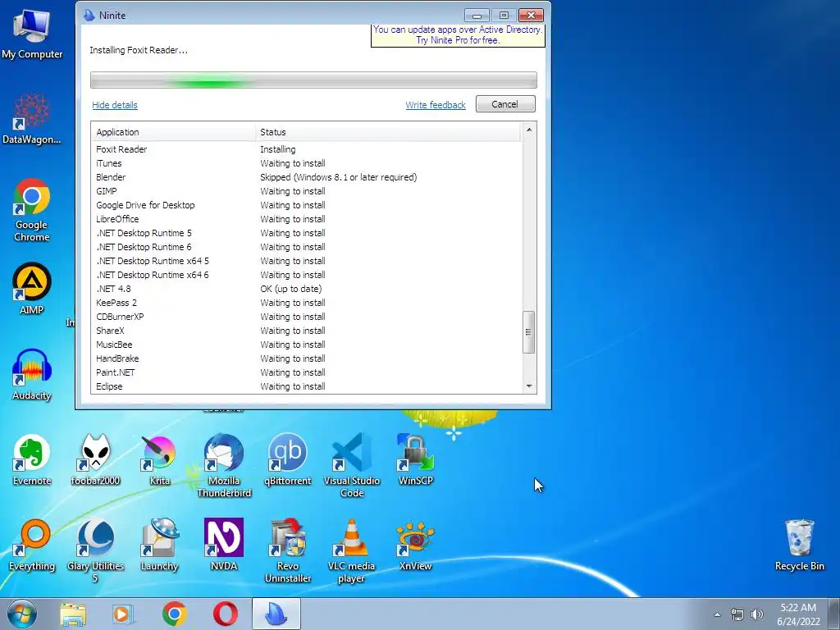Open Chrome from the taskbar
Screen dimensions: 840x630
pyautogui.click(x=174, y=614)
